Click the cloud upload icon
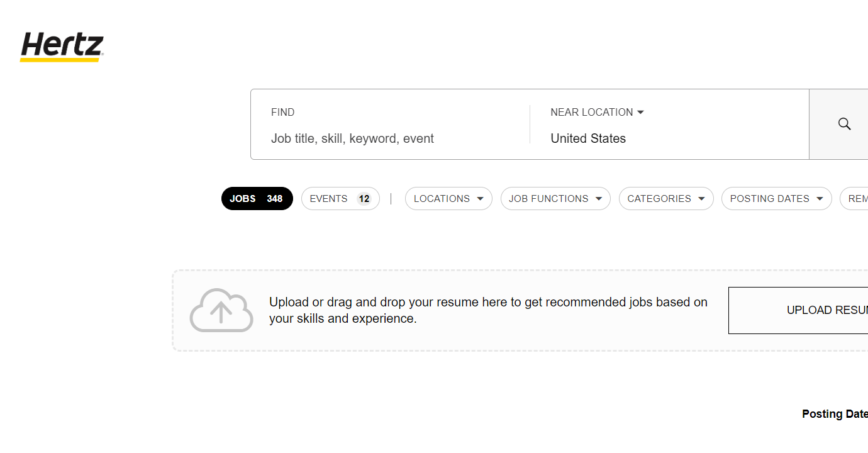The width and height of the screenshot is (868, 453). (221, 310)
